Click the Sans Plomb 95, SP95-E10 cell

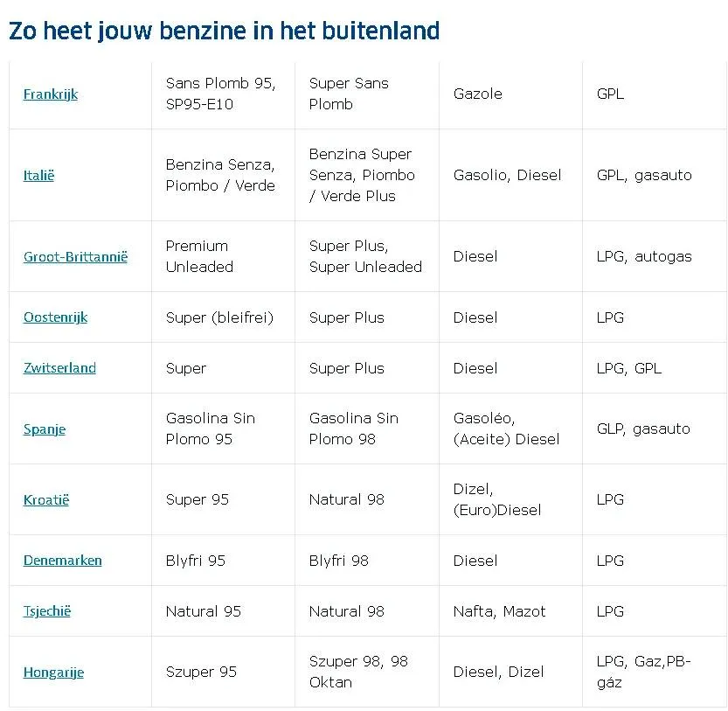[224, 94]
